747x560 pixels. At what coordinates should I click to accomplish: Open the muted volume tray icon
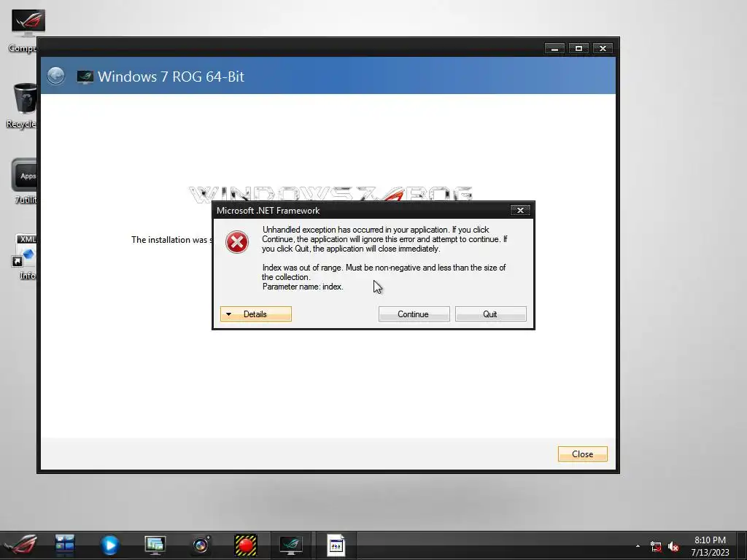(x=673, y=547)
